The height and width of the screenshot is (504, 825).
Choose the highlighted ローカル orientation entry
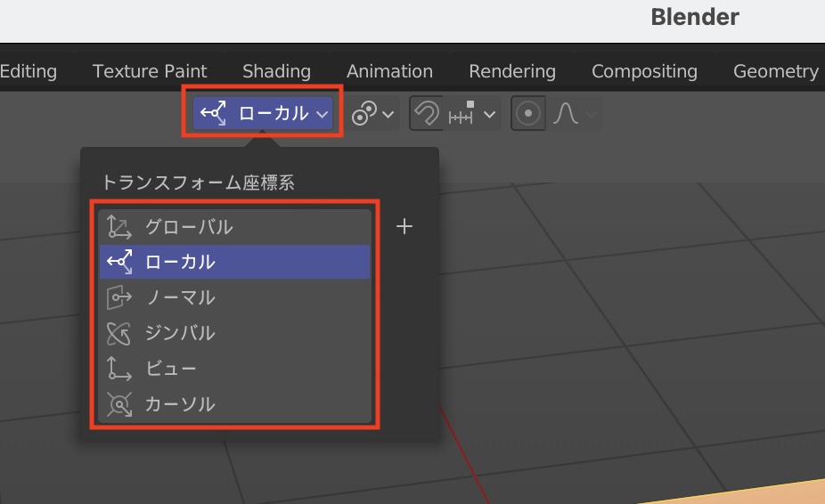pos(234,262)
